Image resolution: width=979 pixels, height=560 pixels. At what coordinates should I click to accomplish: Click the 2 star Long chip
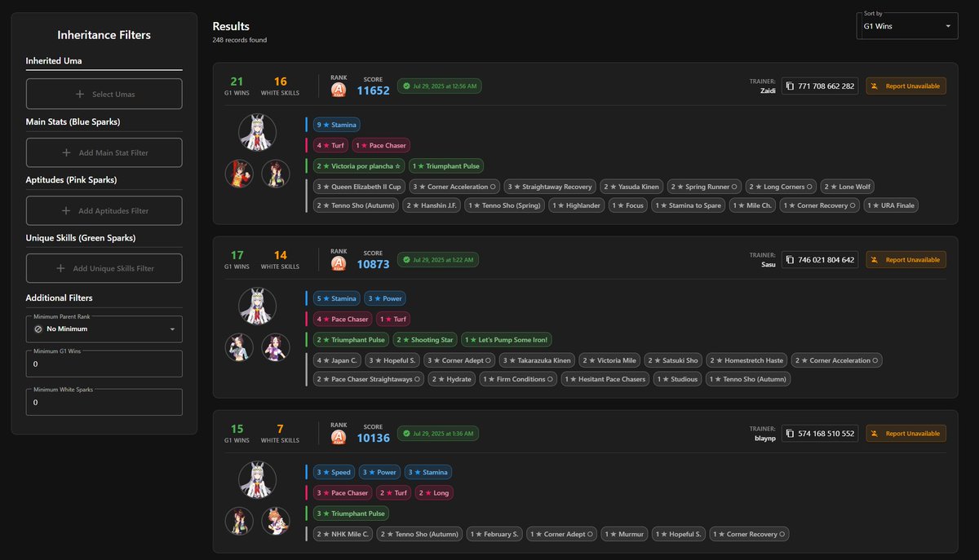tap(433, 492)
